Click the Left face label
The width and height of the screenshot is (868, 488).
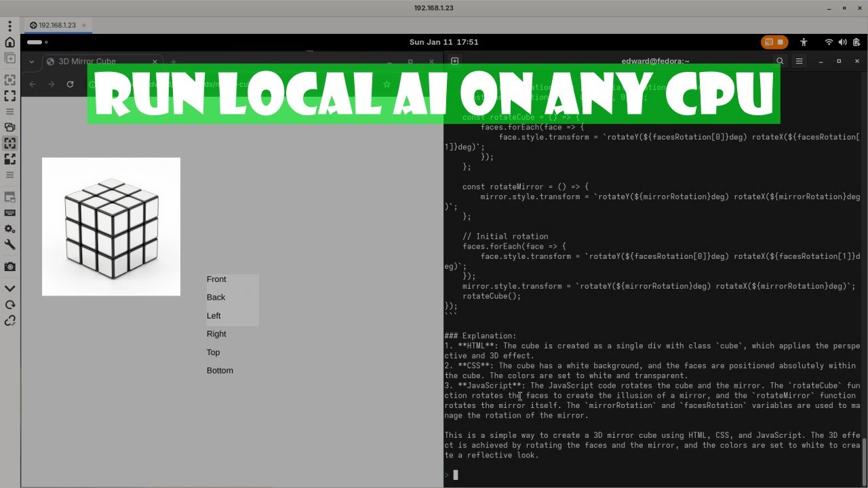(214, 316)
